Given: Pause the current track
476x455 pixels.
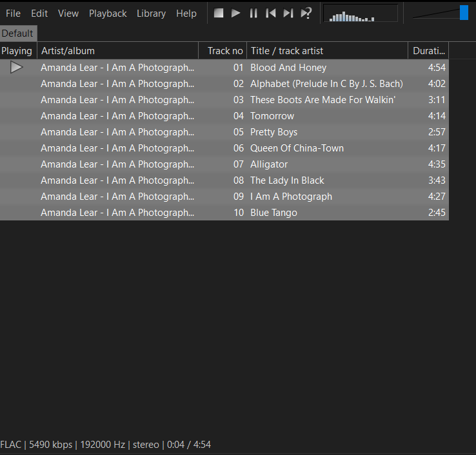Looking at the screenshot, I should (x=253, y=13).
